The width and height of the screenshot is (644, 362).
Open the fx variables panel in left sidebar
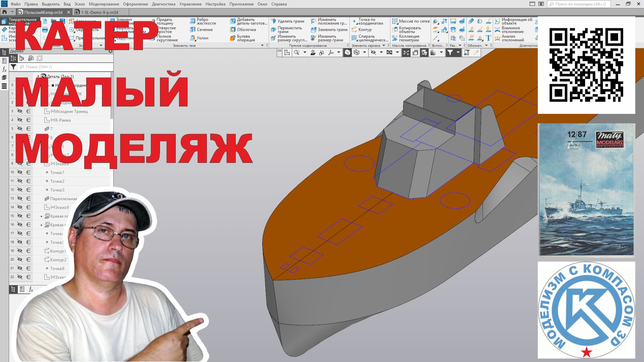[4, 70]
